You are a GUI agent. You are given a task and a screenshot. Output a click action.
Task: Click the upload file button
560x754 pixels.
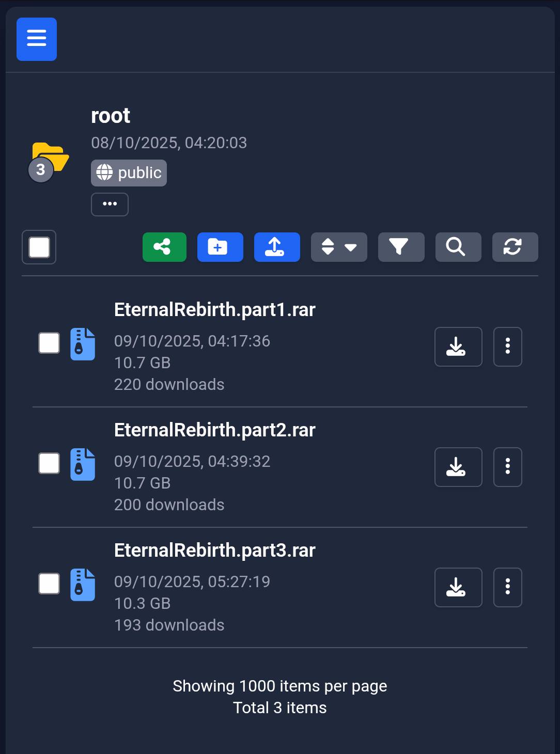coord(277,247)
